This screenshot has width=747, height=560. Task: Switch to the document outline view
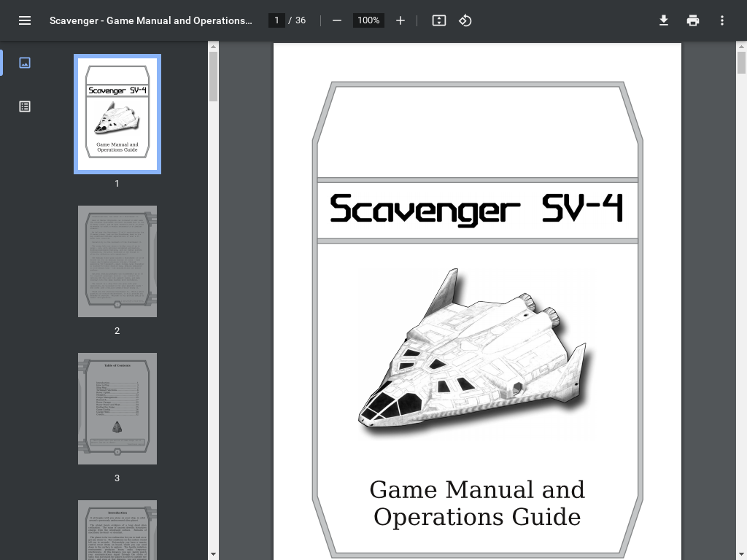(x=25, y=106)
